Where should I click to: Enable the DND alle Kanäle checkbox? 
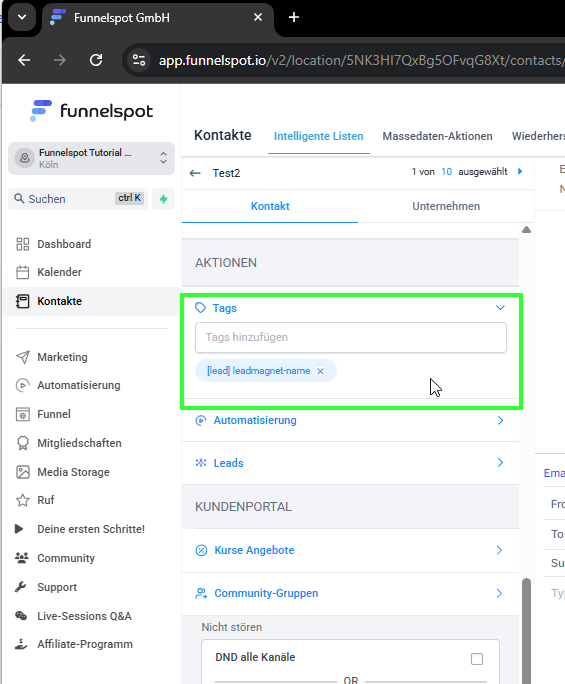click(477, 659)
